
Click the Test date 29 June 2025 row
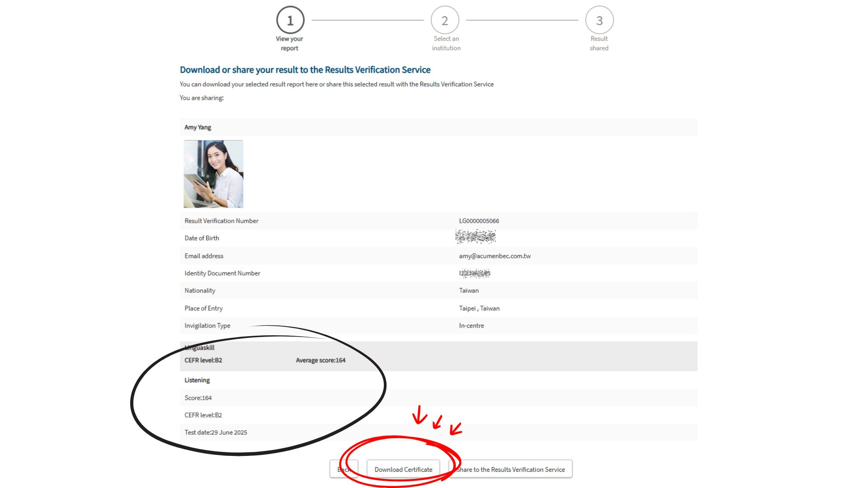216,432
